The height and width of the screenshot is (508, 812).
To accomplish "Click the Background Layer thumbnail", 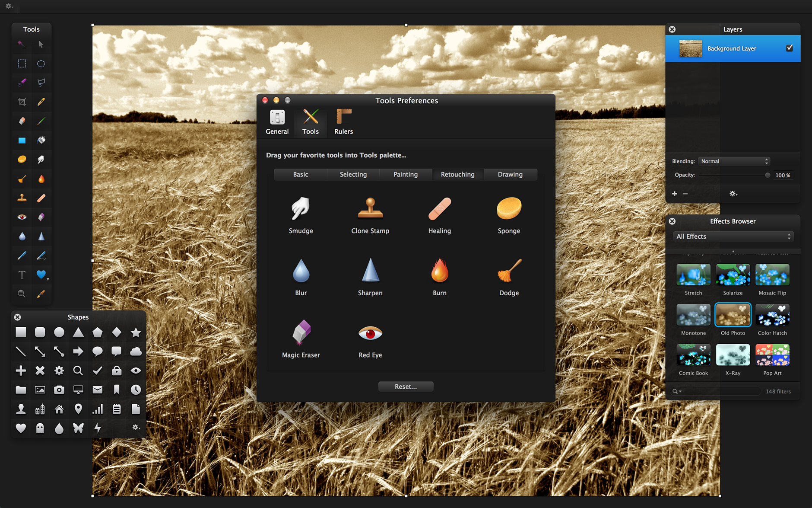I will pos(691,48).
